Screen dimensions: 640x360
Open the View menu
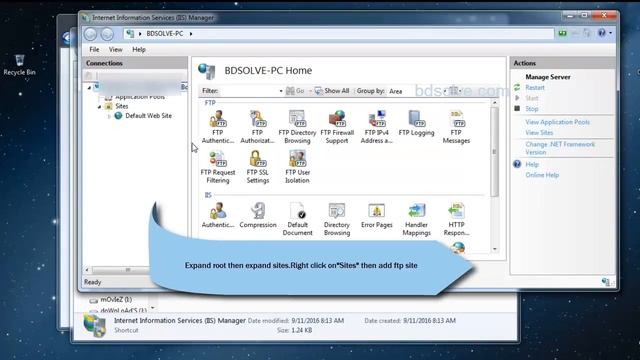(116, 49)
